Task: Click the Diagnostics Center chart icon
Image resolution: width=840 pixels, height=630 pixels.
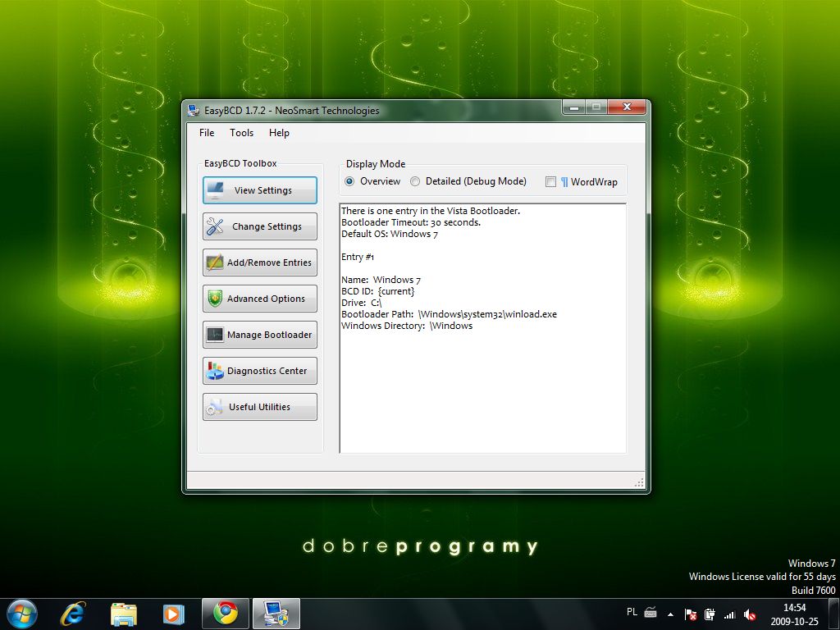Action: coord(215,371)
